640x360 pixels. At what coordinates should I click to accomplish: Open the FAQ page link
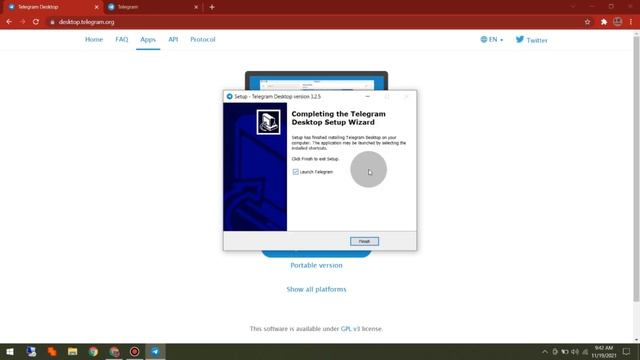click(122, 40)
